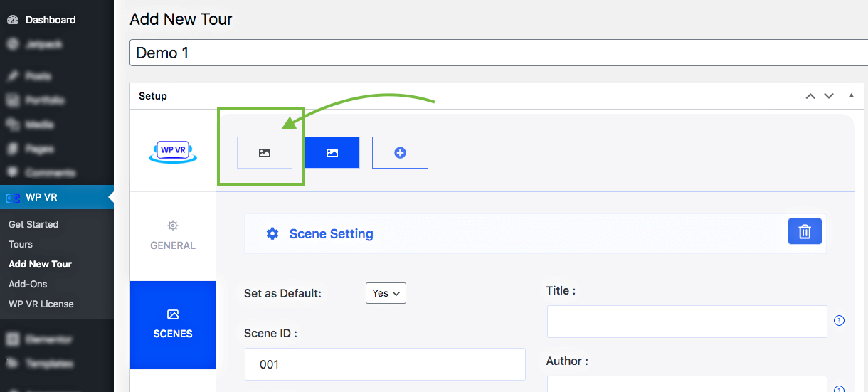Click the Scene ID field '001'
This screenshot has width=868, height=392.
(x=385, y=364)
